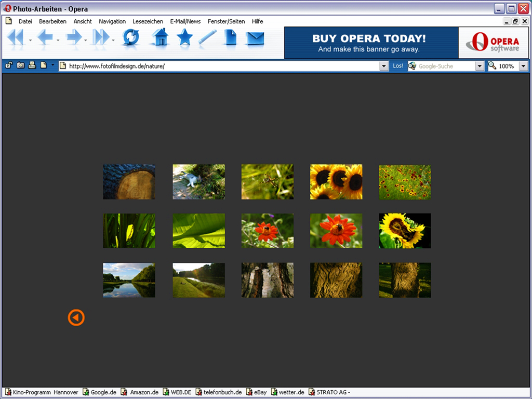The height and width of the screenshot is (399, 532).
Task: Open the tree log cross-section thumbnail
Action: click(x=129, y=182)
